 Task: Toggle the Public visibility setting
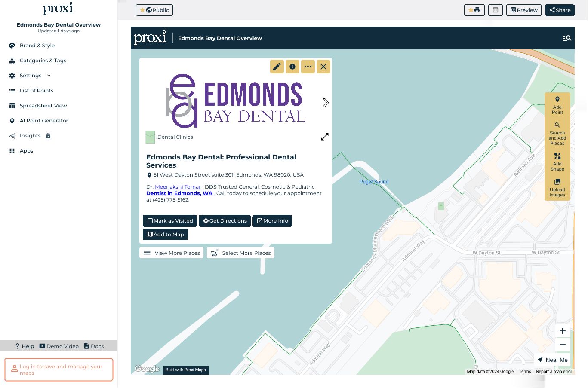point(154,10)
